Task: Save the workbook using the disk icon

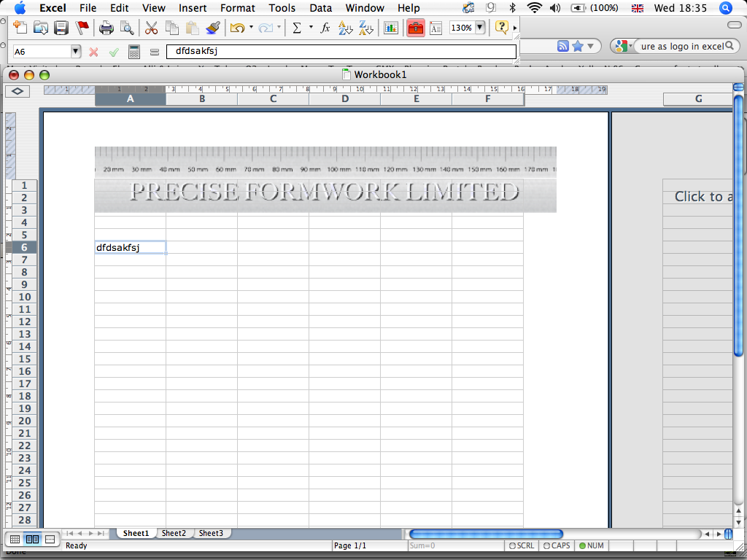Action: [61, 28]
